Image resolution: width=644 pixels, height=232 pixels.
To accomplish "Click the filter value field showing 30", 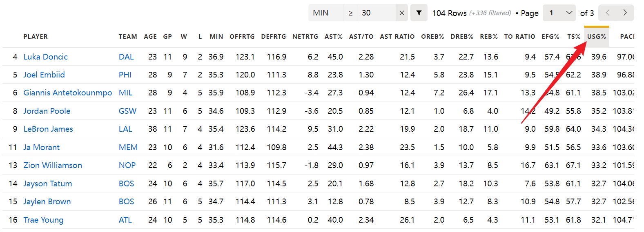I will (376, 13).
